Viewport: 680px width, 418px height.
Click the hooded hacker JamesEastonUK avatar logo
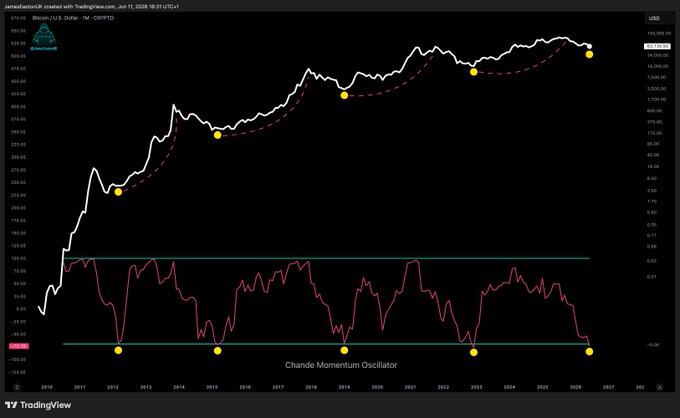tap(44, 37)
